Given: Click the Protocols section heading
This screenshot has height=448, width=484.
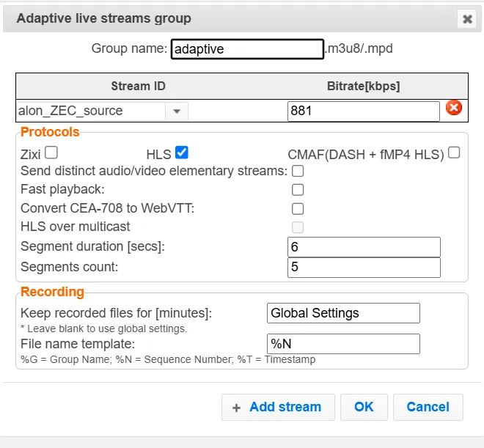Looking at the screenshot, I should click(x=50, y=132).
